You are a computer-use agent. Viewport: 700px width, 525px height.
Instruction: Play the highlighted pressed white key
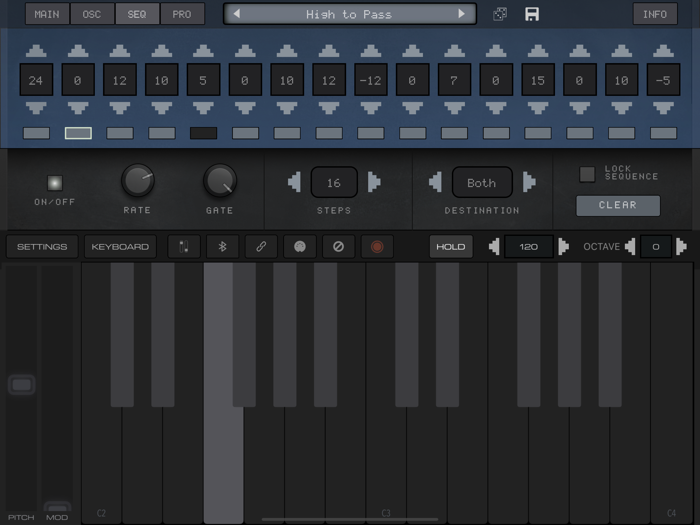click(223, 464)
